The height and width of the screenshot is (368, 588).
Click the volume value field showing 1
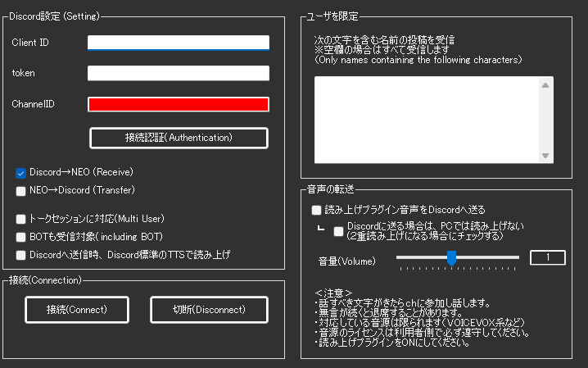[x=548, y=257]
